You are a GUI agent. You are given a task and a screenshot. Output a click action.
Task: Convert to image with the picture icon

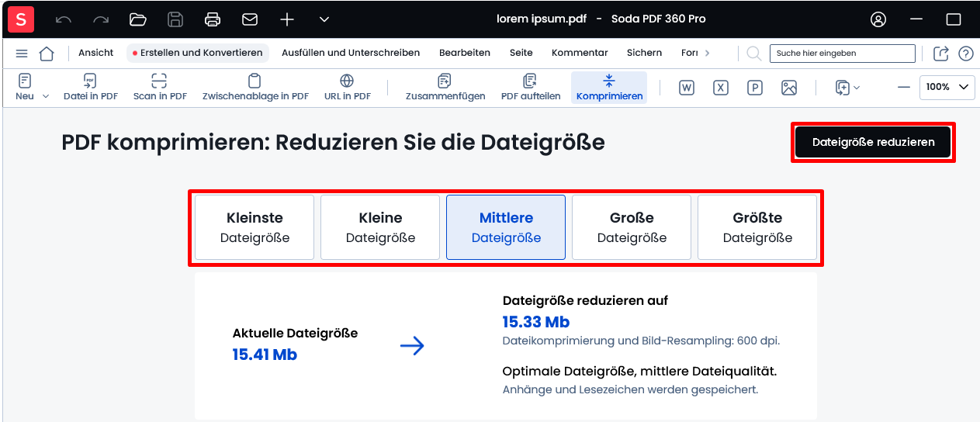(x=789, y=88)
